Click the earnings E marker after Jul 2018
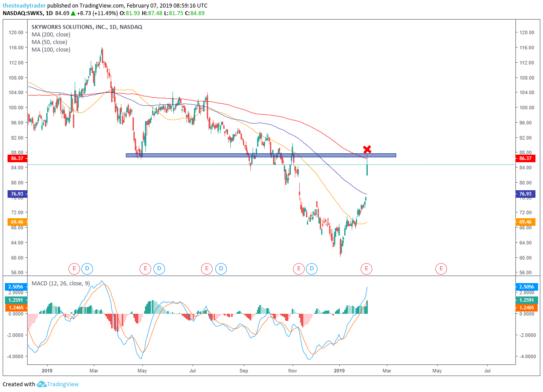The width and height of the screenshot is (543, 392). pyautogui.click(x=206, y=268)
